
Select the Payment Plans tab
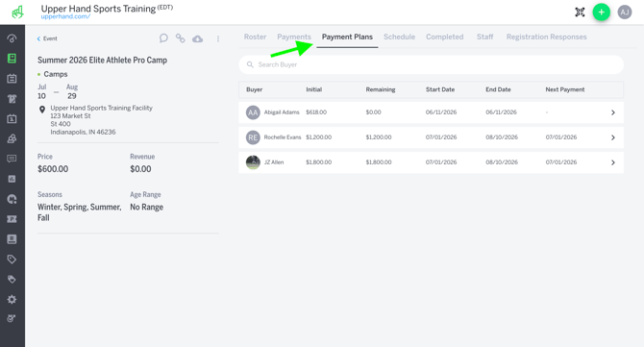tap(347, 37)
